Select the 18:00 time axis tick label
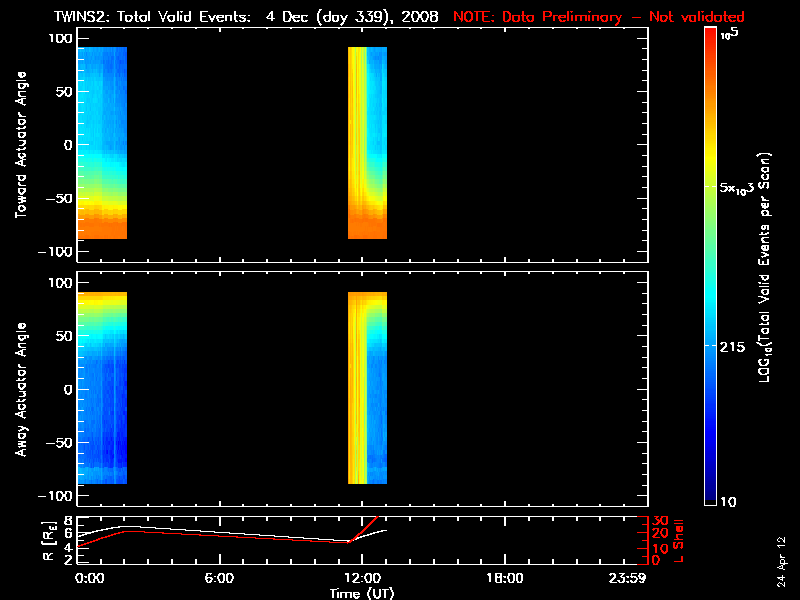The image size is (800, 600). (x=504, y=578)
